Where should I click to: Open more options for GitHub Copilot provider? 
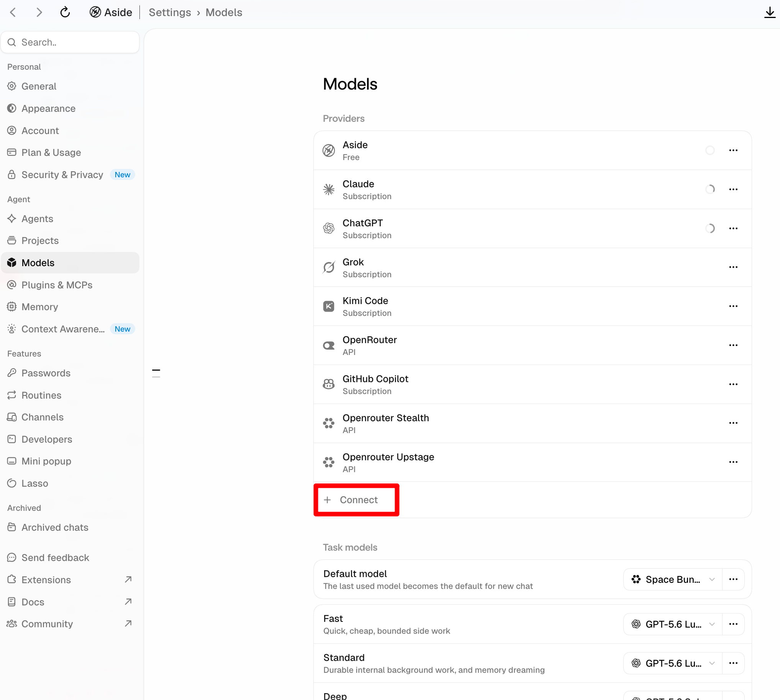(733, 384)
